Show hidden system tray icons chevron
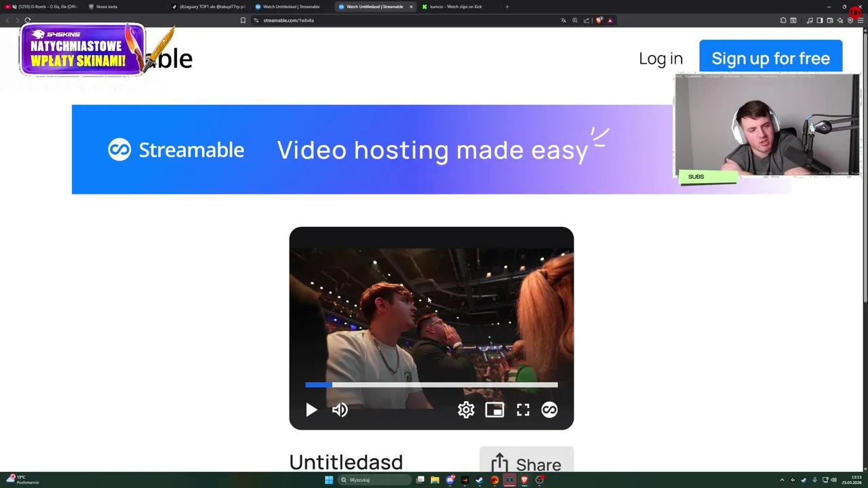868x488 pixels. click(x=782, y=480)
